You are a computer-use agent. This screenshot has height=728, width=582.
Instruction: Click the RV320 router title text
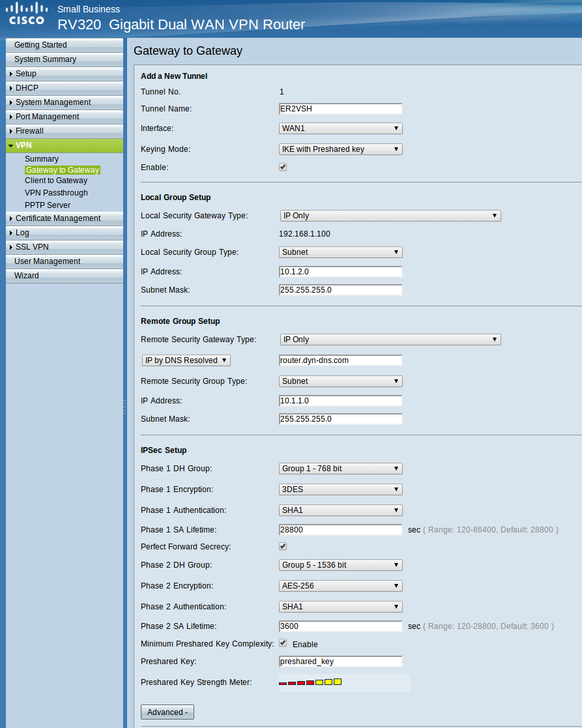(181, 24)
